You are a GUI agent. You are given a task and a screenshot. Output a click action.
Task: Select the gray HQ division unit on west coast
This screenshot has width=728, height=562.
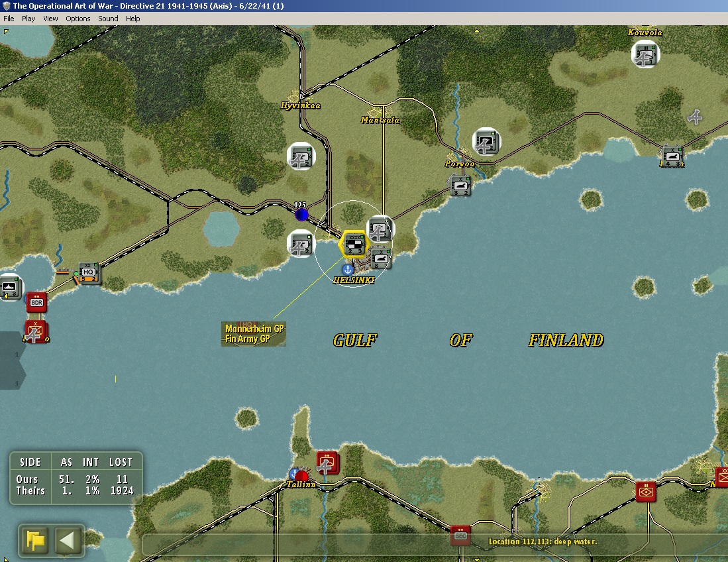tap(89, 272)
